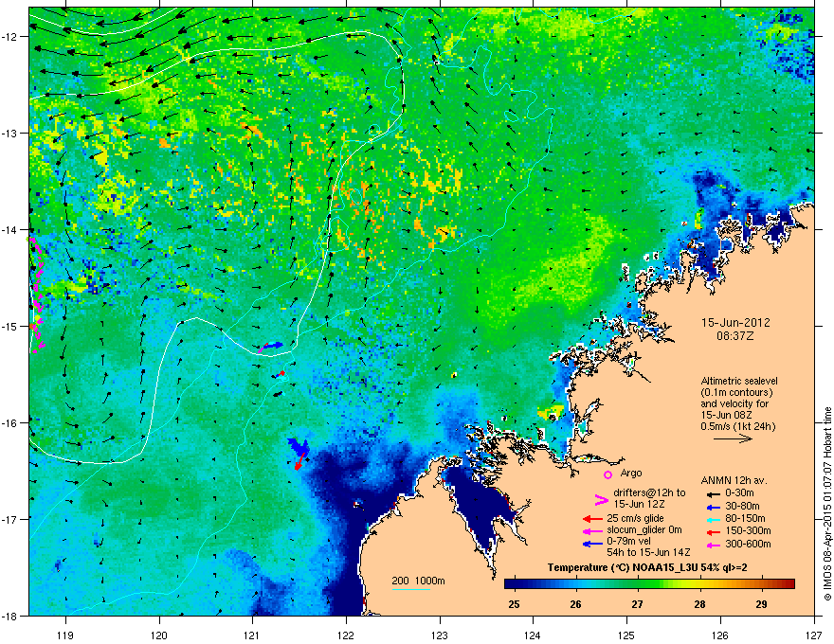Image resolution: width=834 pixels, height=644 pixels.
Task: Click the blue arrow beside 0-79m vel
Action: [x=592, y=543]
